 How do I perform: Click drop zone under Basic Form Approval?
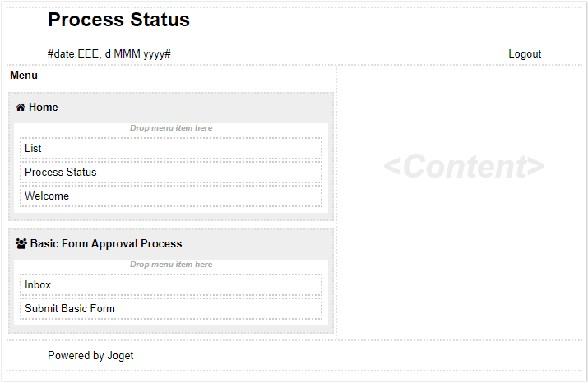point(171,265)
